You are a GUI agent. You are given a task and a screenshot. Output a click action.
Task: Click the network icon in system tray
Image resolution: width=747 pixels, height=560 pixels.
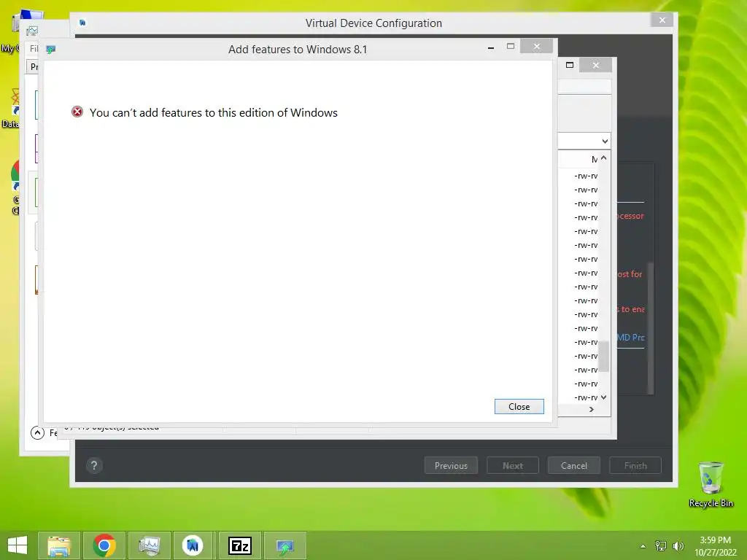coord(660,545)
